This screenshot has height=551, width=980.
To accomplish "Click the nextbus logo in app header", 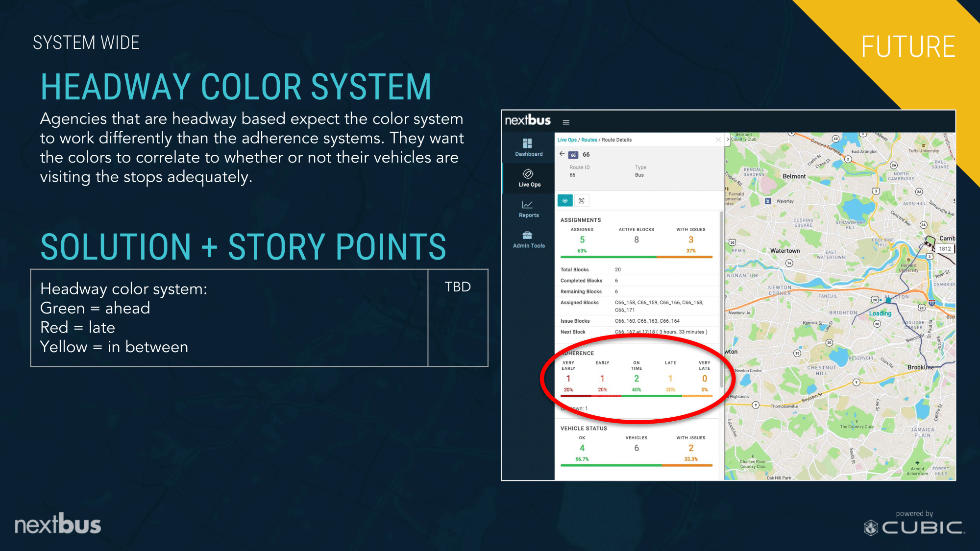I will (x=528, y=120).
